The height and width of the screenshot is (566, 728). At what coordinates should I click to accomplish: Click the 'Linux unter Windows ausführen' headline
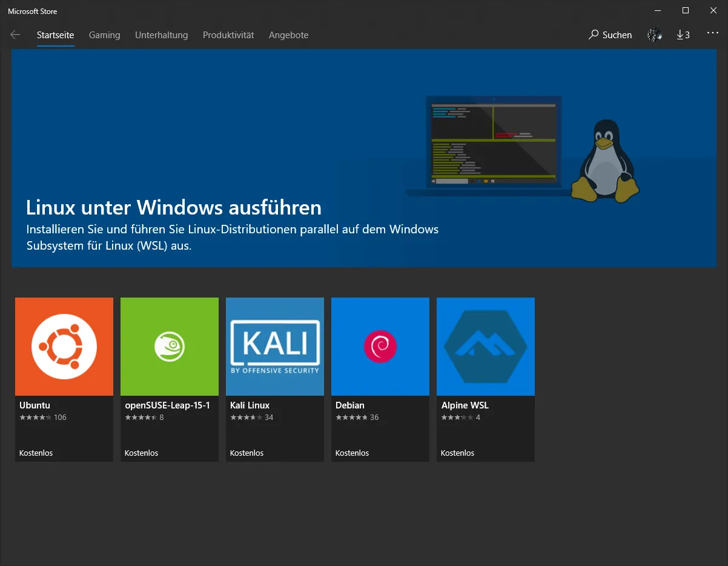pos(174,208)
